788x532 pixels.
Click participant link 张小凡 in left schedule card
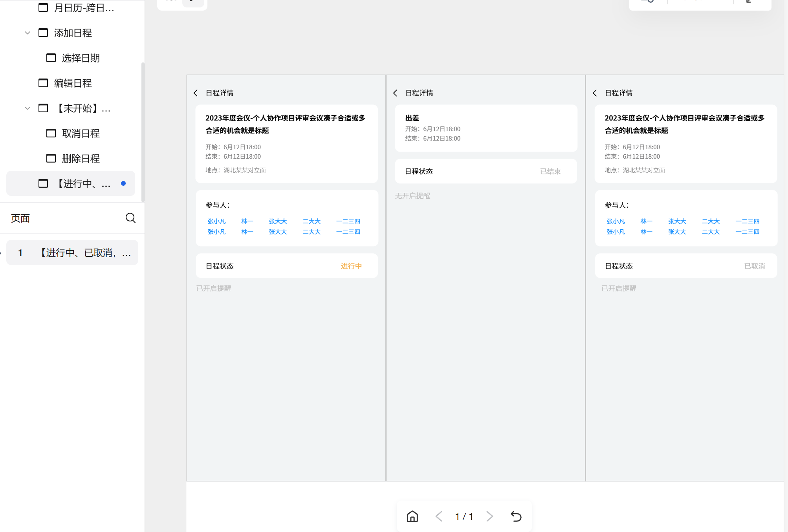coord(217,221)
